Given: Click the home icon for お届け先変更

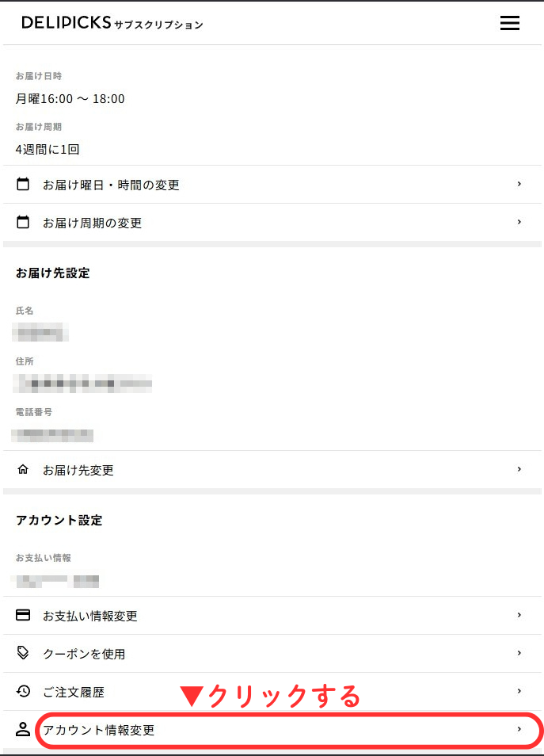Looking at the screenshot, I should [23, 470].
